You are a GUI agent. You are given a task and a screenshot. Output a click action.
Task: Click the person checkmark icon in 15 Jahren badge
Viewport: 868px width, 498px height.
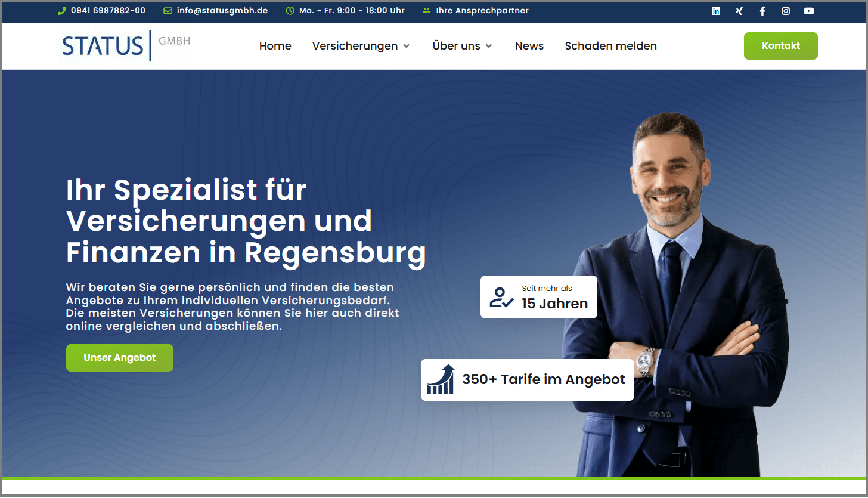[501, 297]
